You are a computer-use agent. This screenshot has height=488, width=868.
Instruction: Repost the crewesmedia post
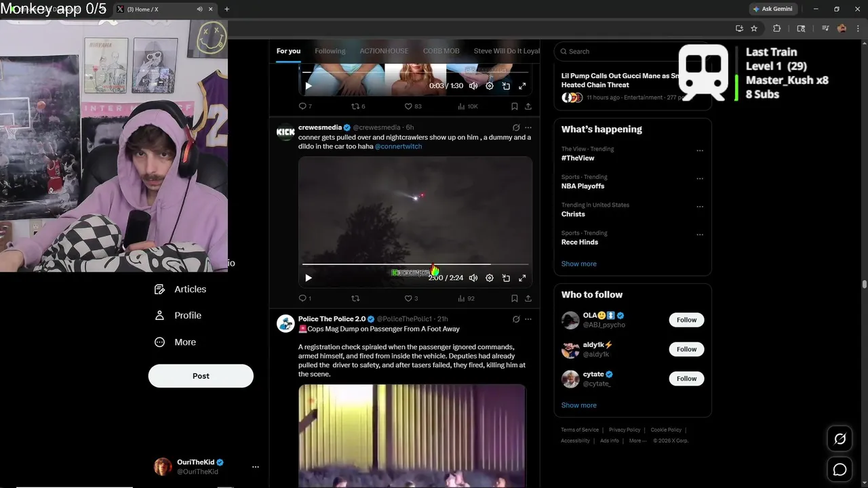[355, 298]
